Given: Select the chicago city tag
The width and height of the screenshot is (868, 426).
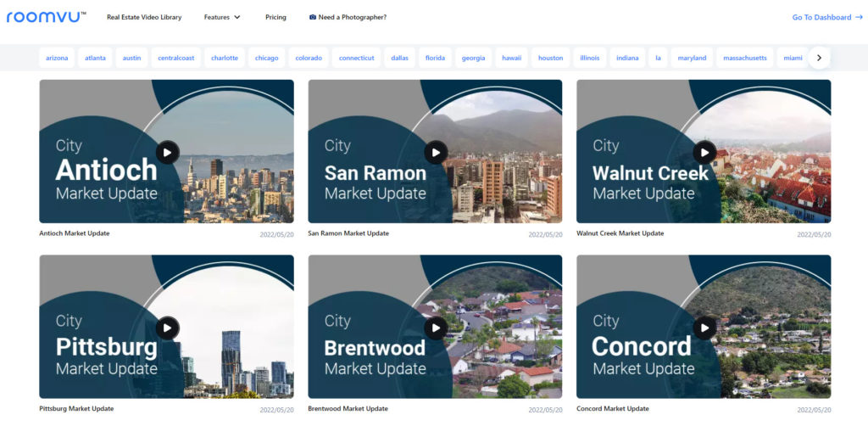Looking at the screenshot, I should tap(267, 58).
